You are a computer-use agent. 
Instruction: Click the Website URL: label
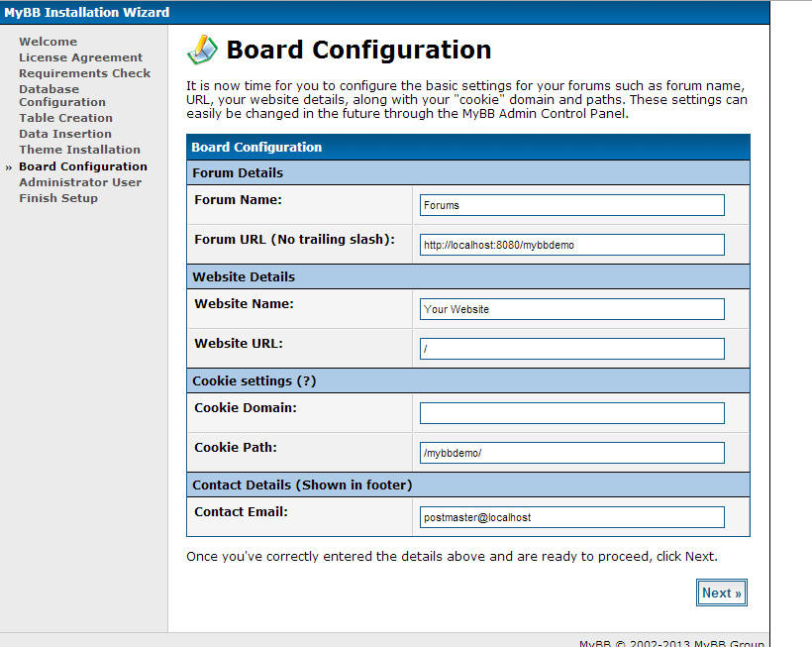239,344
